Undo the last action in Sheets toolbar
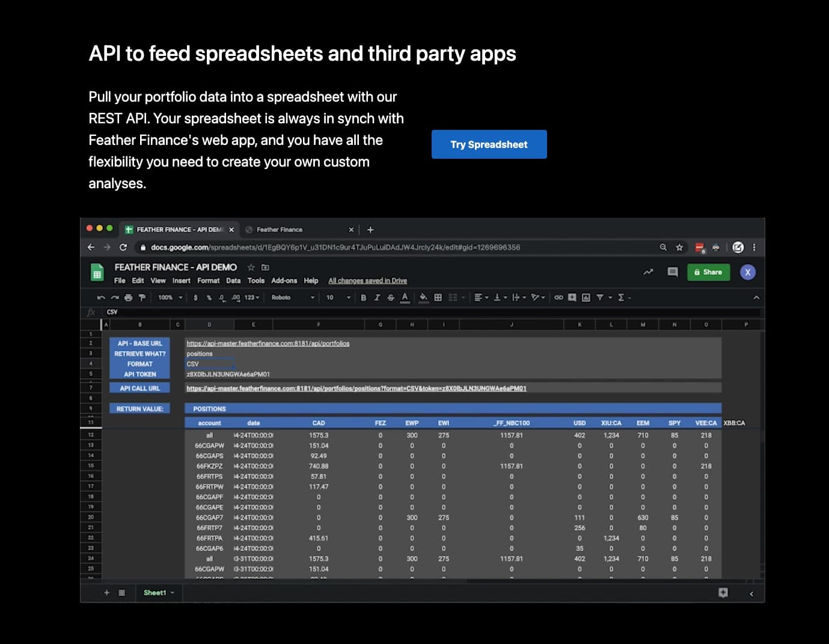 pos(101,298)
